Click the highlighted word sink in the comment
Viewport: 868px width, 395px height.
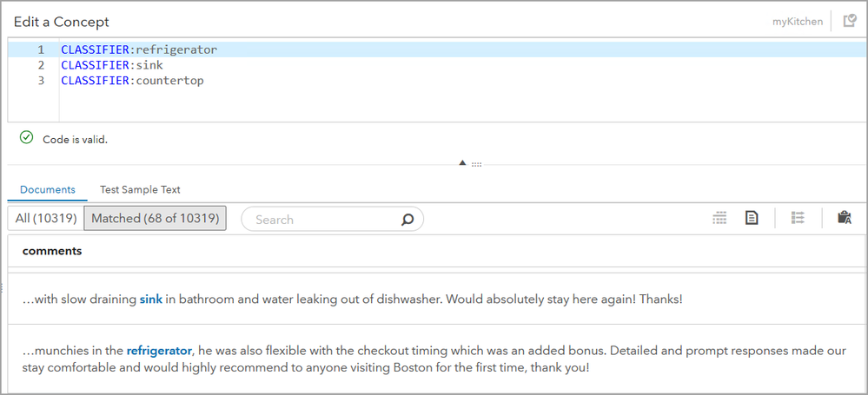tap(150, 300)
